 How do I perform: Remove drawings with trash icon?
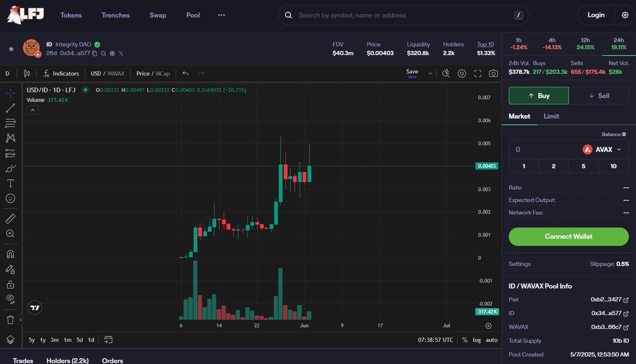(x=10, y=319)
